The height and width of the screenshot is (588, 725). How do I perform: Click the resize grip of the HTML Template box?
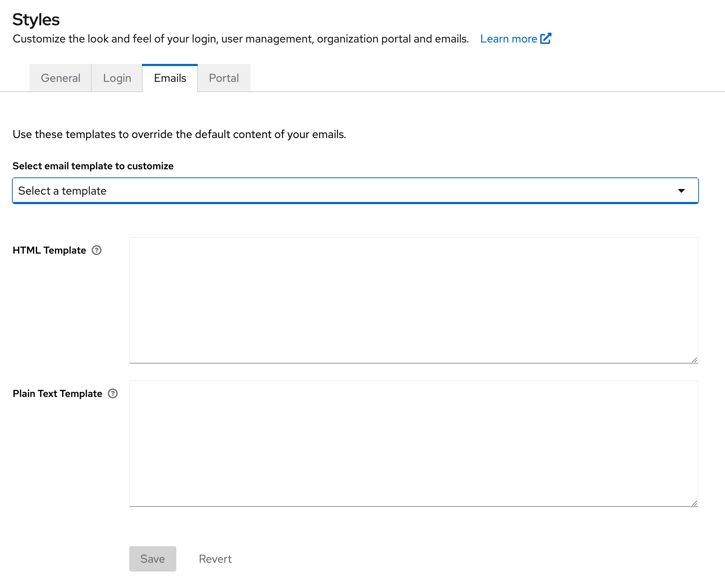point(694,359)
